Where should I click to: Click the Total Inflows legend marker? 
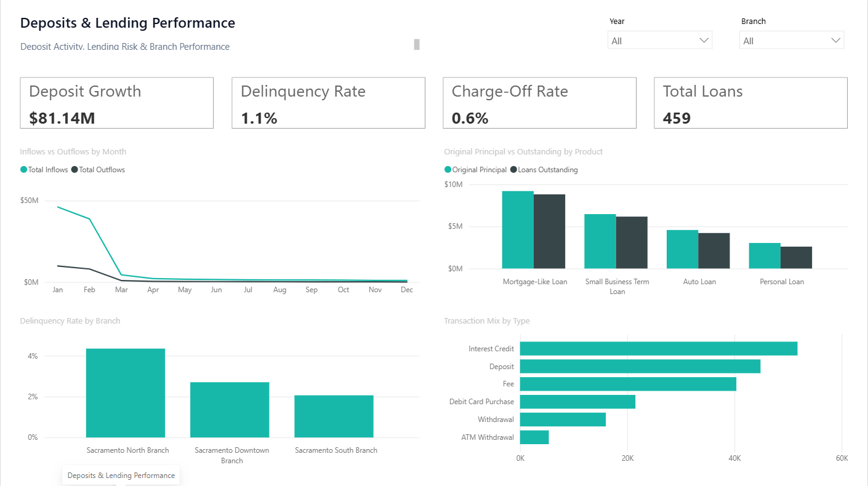[x=24, y=170]
